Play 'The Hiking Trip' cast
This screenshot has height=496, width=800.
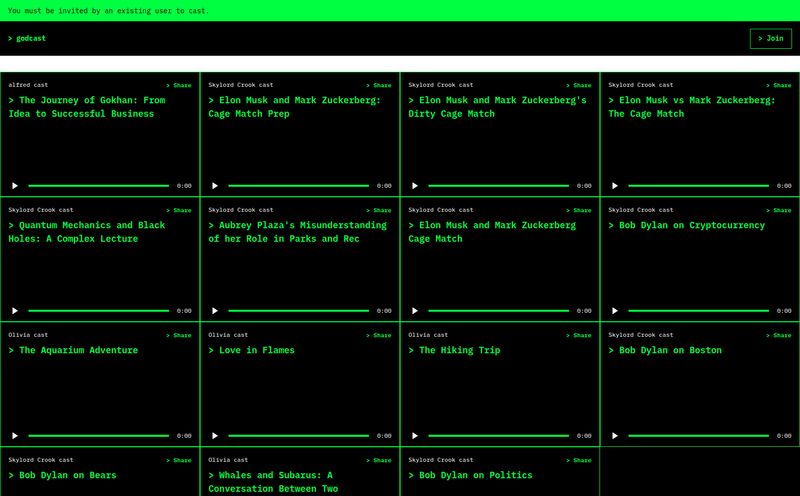click(415, 436)
